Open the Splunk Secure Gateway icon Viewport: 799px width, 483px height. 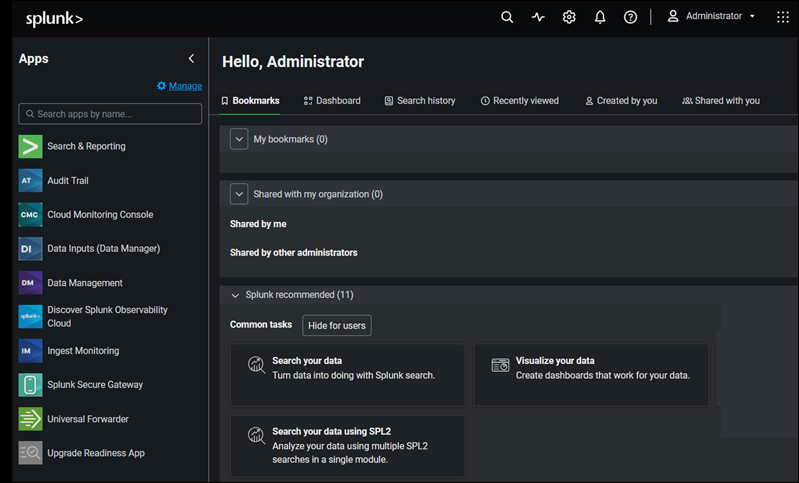click(x=31, y=385)
